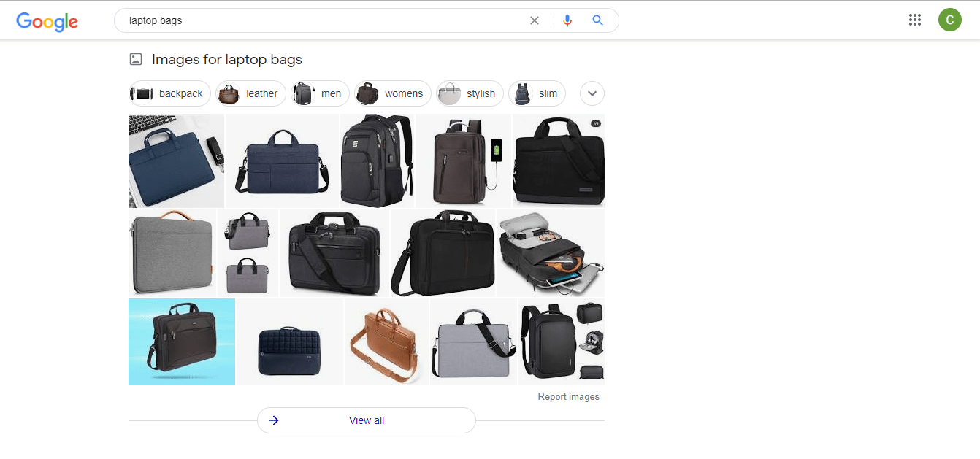This screenshot has width=980, height=459.
Task: Start voice search with the microphone icon
Action: click(x=567, y=20)
